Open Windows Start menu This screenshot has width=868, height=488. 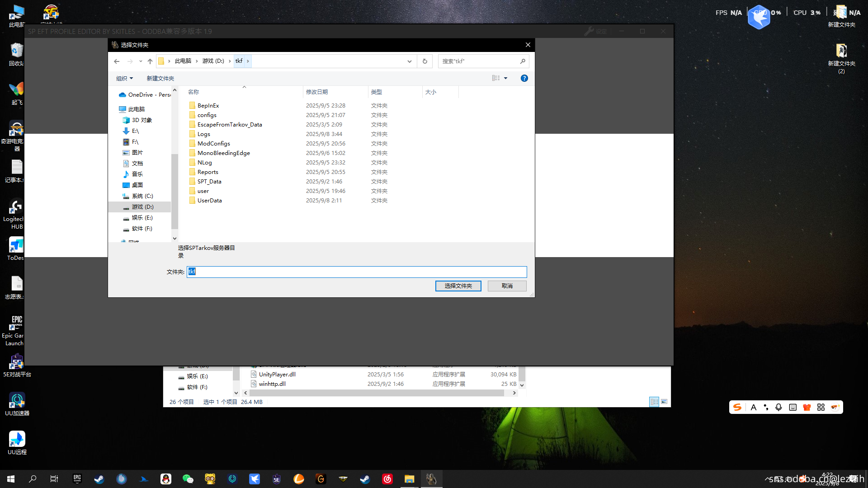(11, 479)
